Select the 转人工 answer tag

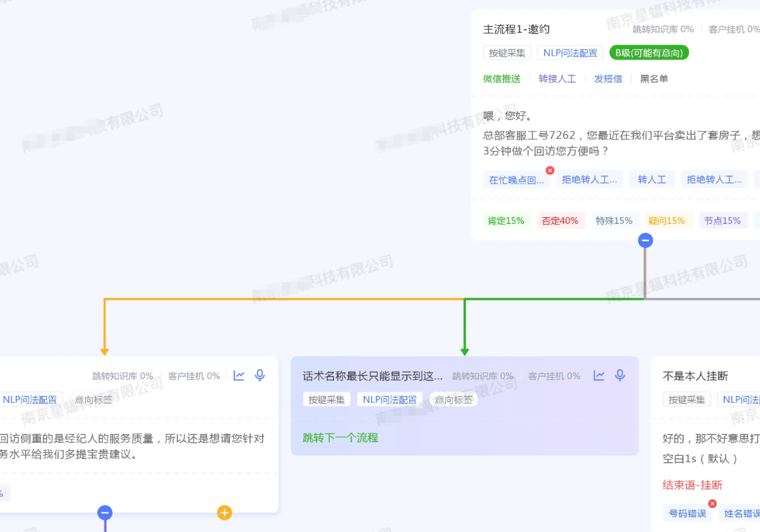[652, 179]
